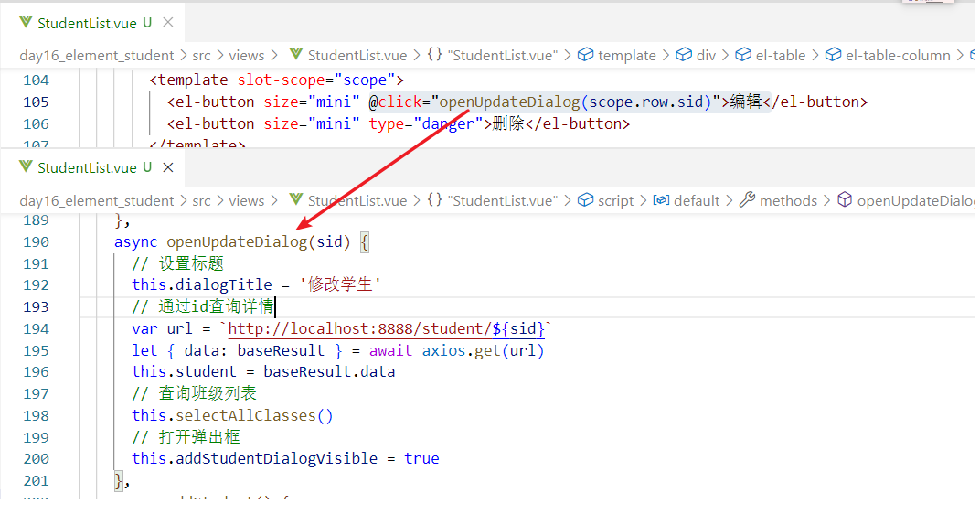Viewport: 980px width, 514px height.
Task: Open src folder in upper breadcrumb
Action: pyautogui.click(x=201, y=56)
